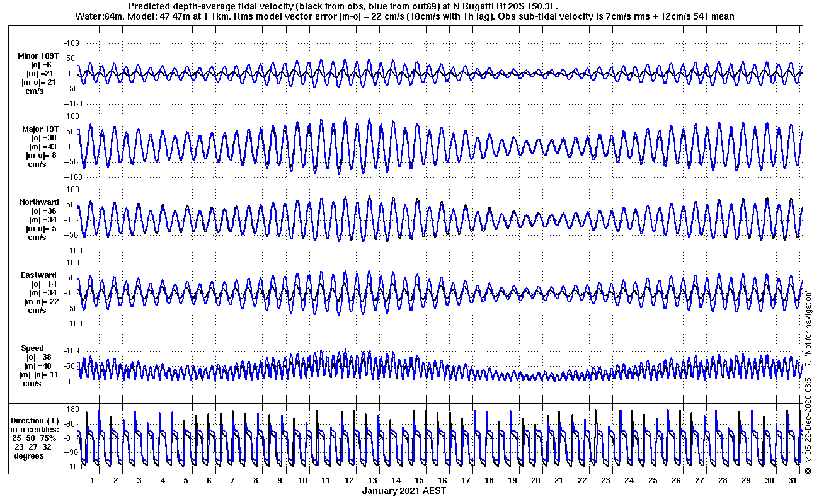The height and width of the screenshot is (504, 819).
Task: Click day 11 tick label on the date axis
Action: click(x=326, y=480)
